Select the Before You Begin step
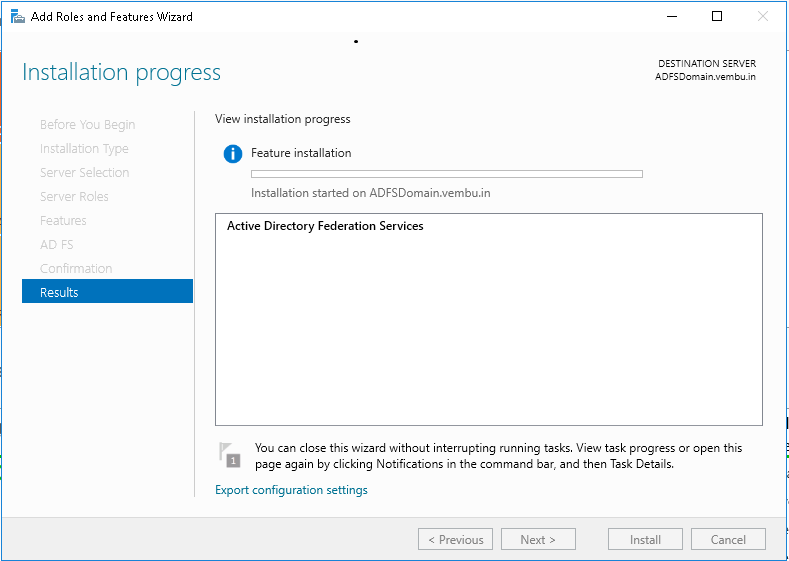The height and width of the screenshot is (561, 789). pyautogui.click(x=88, y=124)
